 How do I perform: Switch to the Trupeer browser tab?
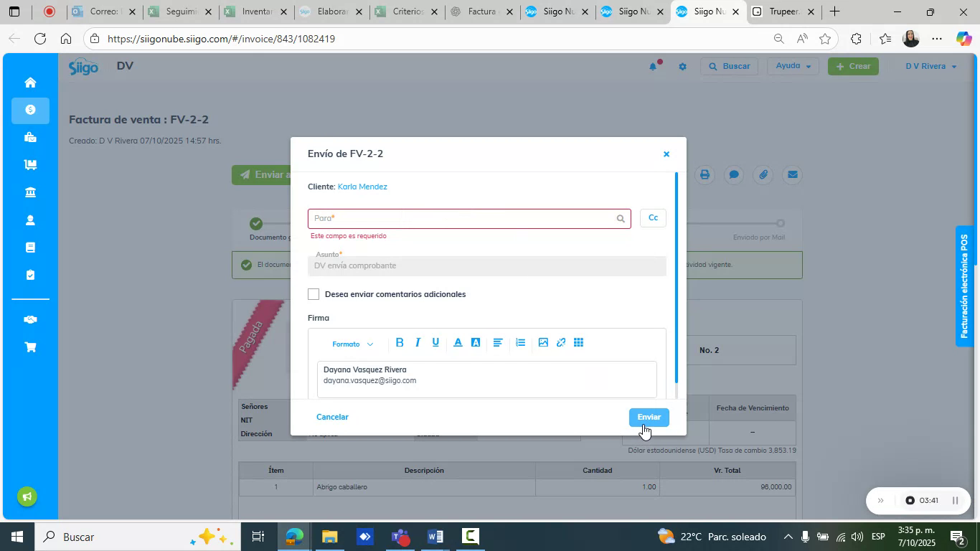783,11
